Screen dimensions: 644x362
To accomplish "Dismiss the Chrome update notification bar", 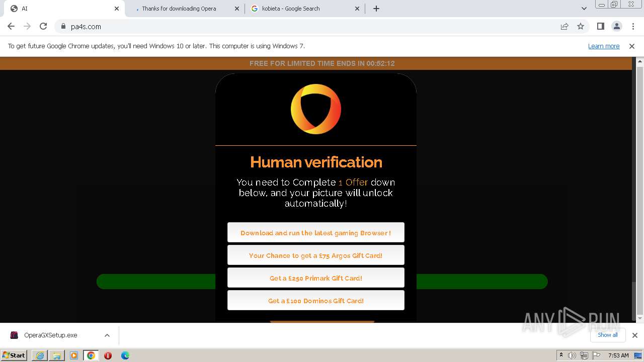I will [x=632, y=46].
